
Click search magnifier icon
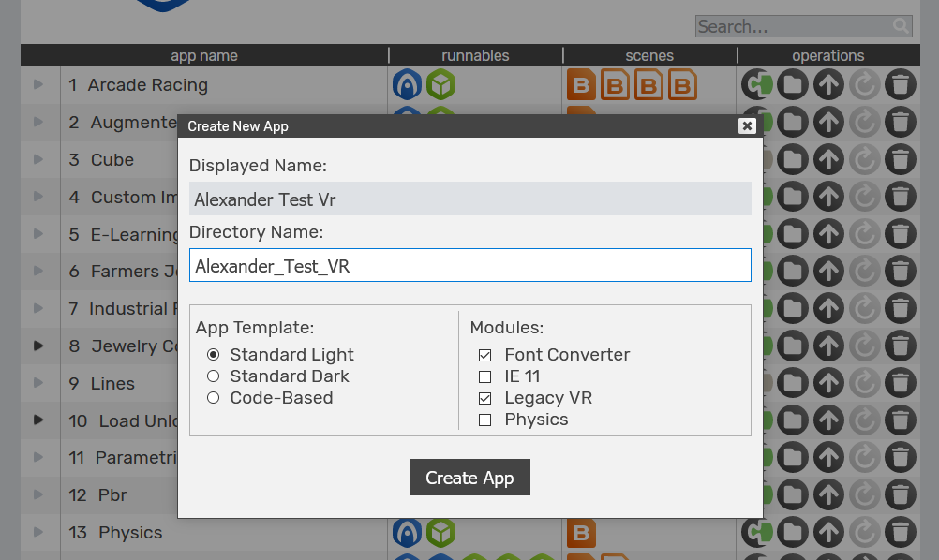coord(901,25)
